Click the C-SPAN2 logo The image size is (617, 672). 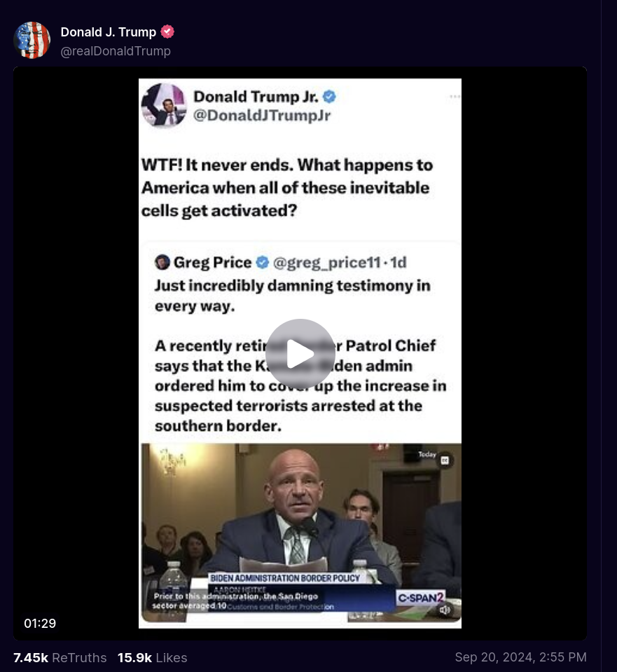coord(421,598)
